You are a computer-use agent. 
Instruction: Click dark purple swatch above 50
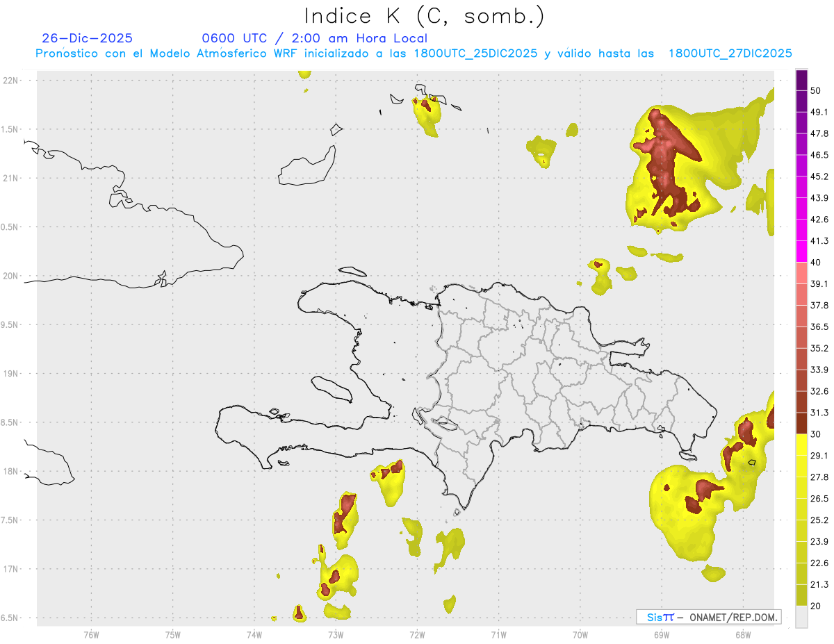tap(801, 80)
